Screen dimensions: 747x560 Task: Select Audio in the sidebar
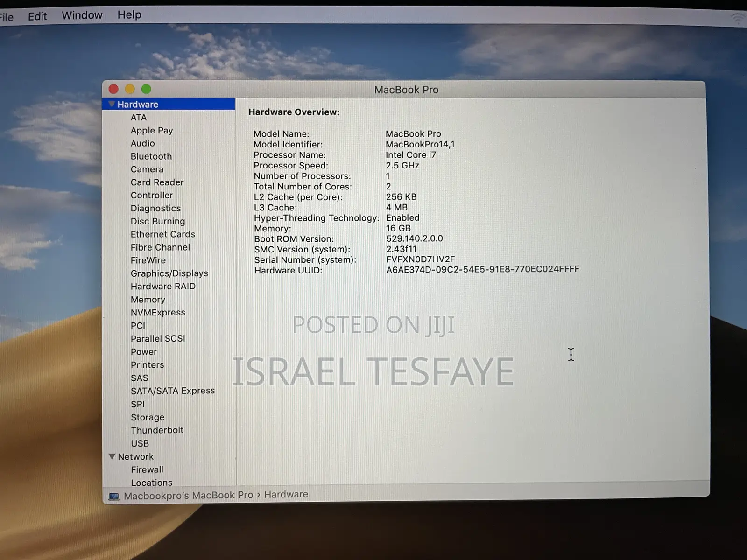tap(143, 143)
